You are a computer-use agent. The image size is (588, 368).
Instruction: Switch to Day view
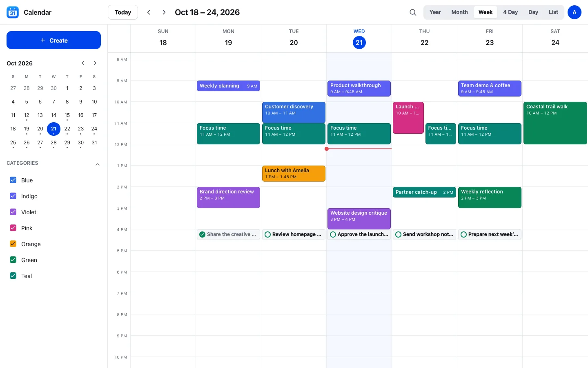pos(533,12)
